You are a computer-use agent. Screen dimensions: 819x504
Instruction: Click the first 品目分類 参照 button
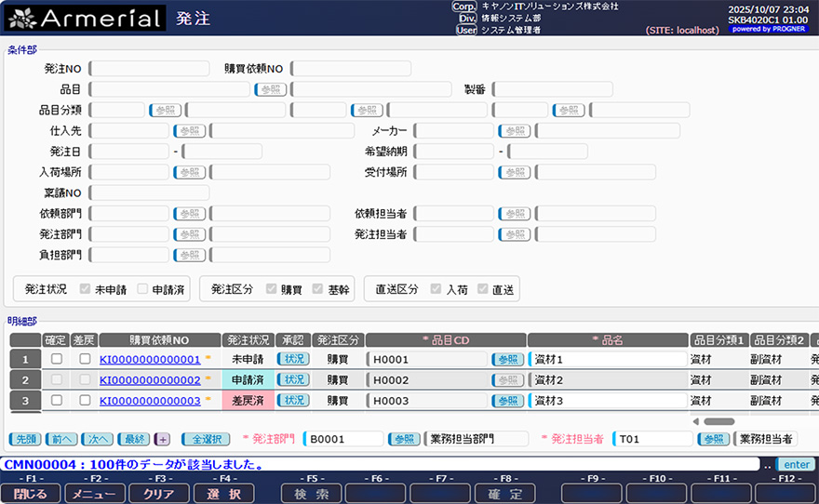coord(165,110)
